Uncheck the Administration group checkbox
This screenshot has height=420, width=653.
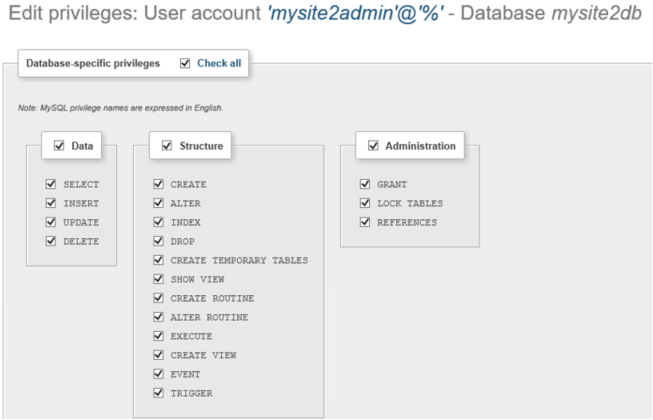[374, 146]
